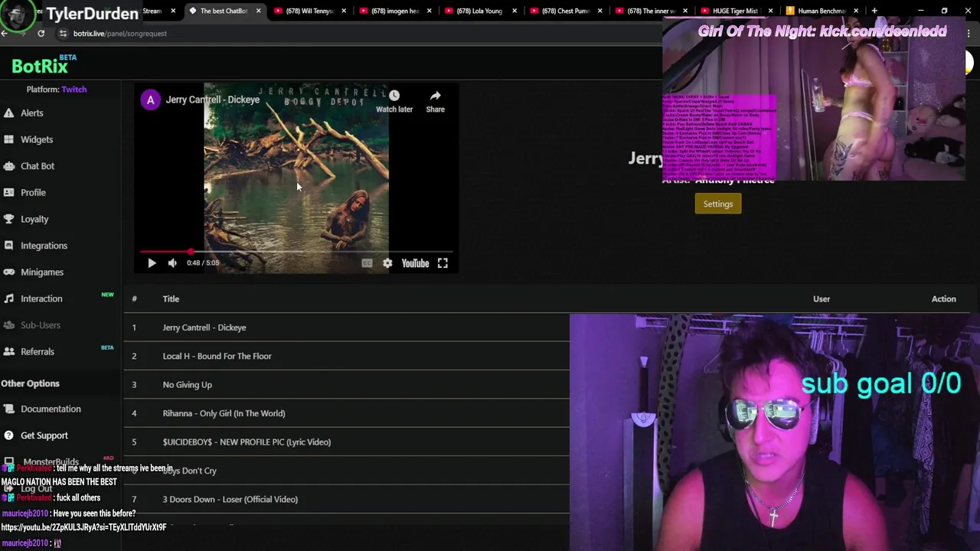980x551 pixels.
Task: Open video on YouTube via logo
Action: coord(415,263)
